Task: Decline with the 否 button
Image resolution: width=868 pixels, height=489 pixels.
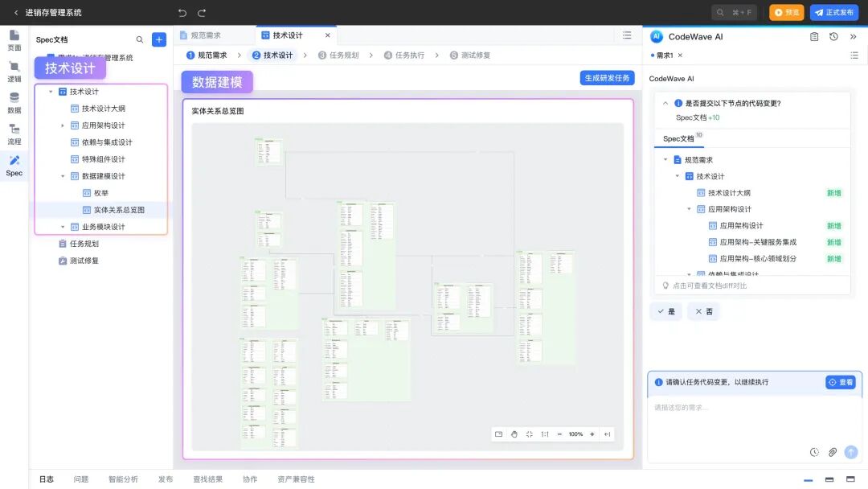Action: (x=703, y=311)
